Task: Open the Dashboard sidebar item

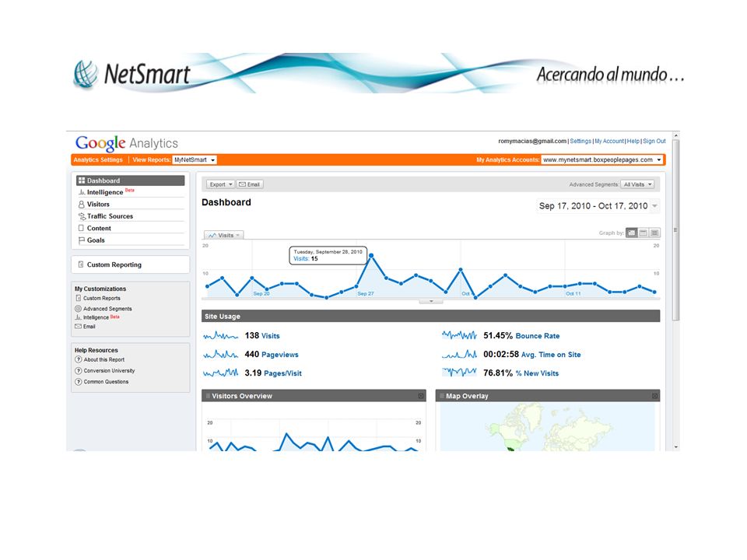Action: (131, 180)
